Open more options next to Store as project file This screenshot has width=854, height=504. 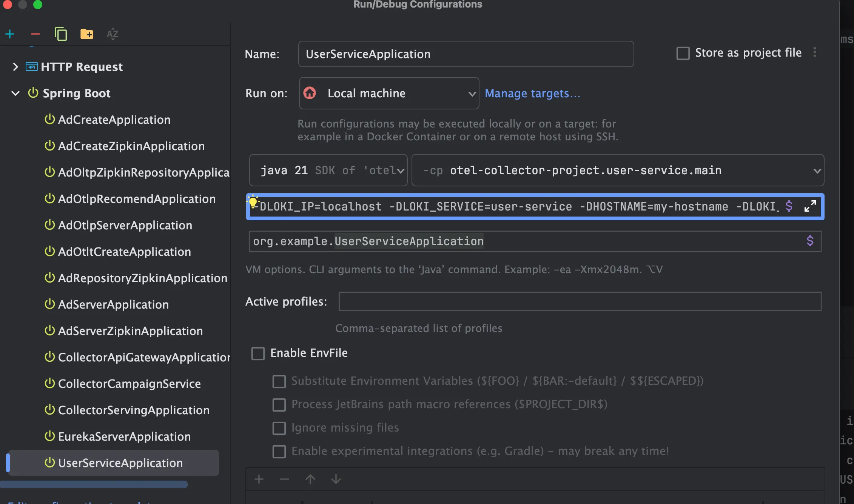pyautogui.click(x=815, y=52)
